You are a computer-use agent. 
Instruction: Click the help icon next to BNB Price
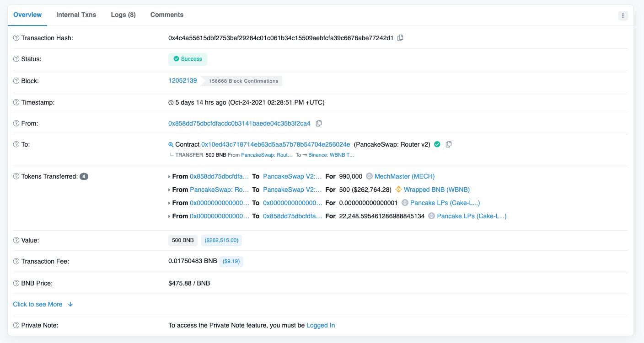coord(16,283)
